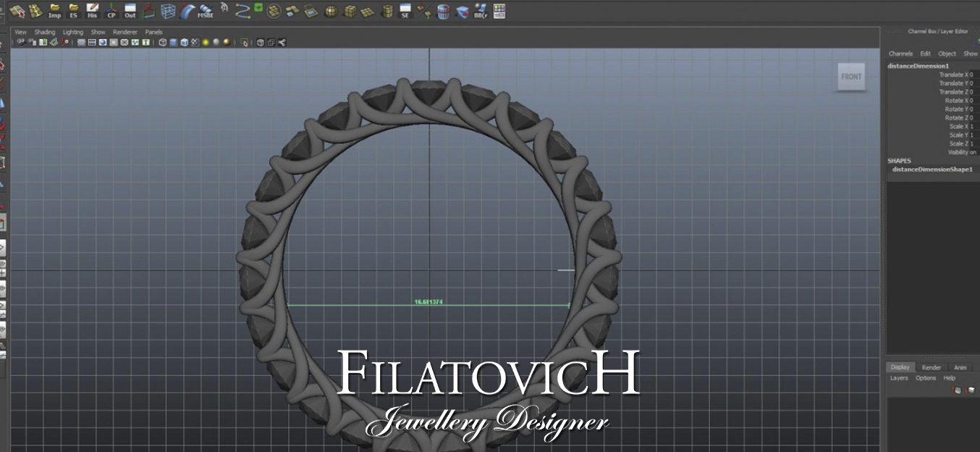Open the Out shelf window icon
The image size is (980, 452).
click(130, 12)
